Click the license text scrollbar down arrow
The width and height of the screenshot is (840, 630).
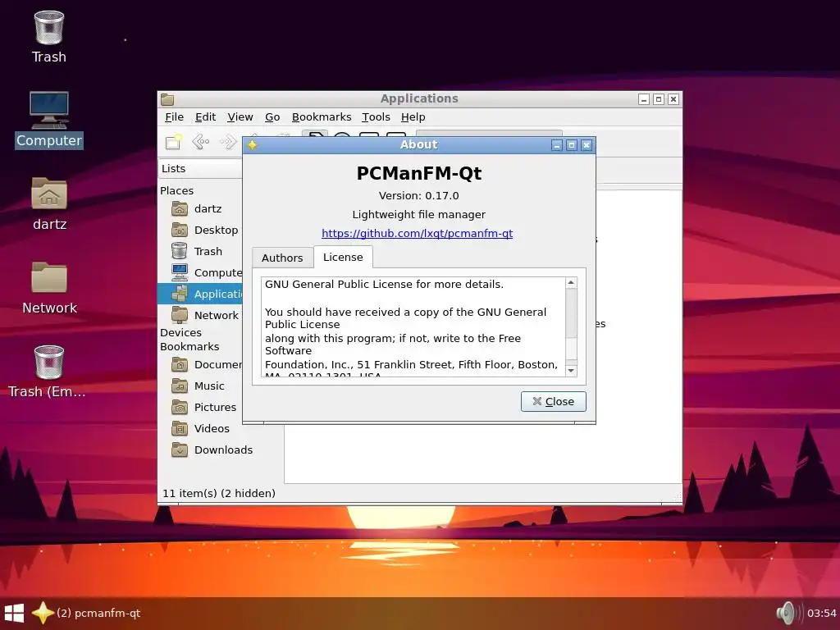(571, 371)
